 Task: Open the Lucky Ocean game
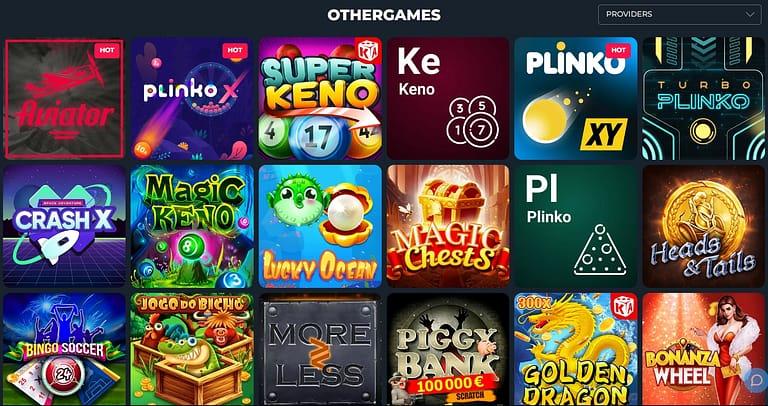click(320, 226)
